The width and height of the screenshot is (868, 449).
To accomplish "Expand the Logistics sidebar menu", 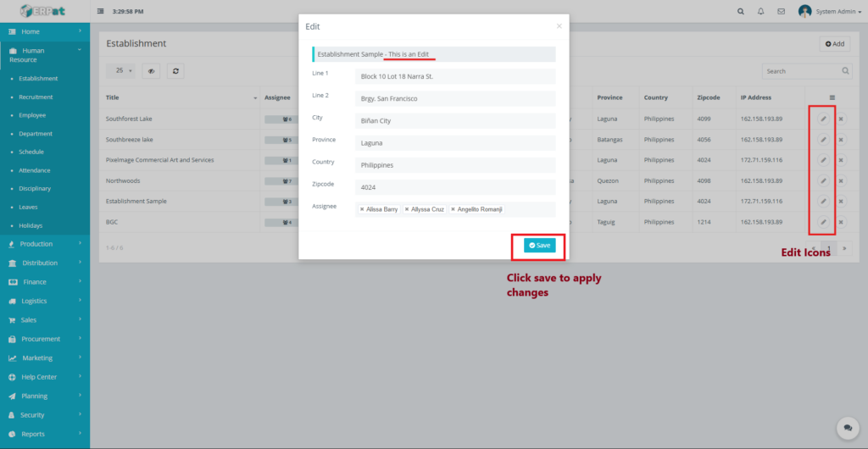I will pyautogui.click(x=45, y=301).
